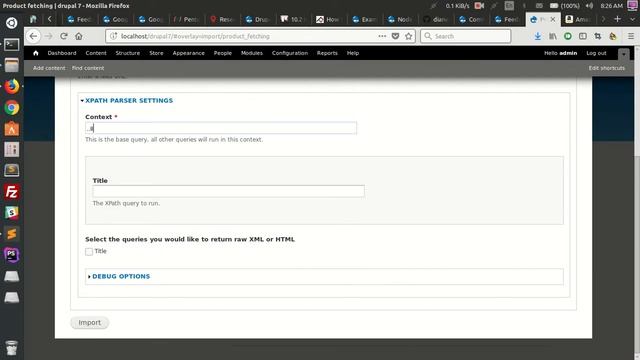Click the Import button
Image resolution: width=640 pixels, height=360 pixels.
[x=89, y=322]
